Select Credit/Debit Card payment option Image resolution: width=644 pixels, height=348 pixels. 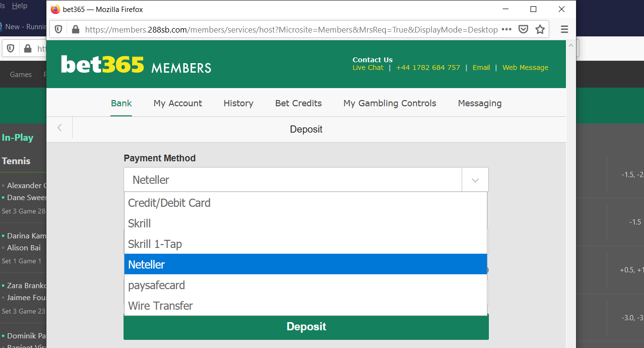[169, 203]
